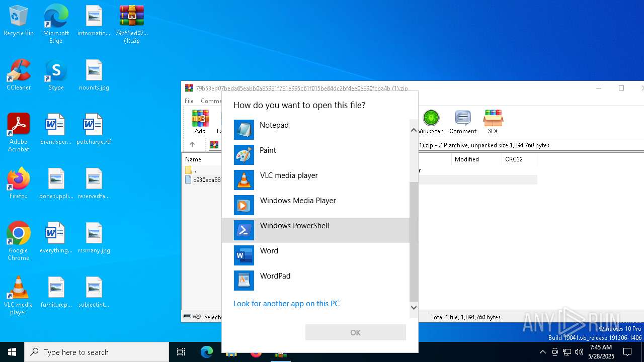644x362 pixels.
Task: Open Task View on the taskbar
Action: [181, 352]
